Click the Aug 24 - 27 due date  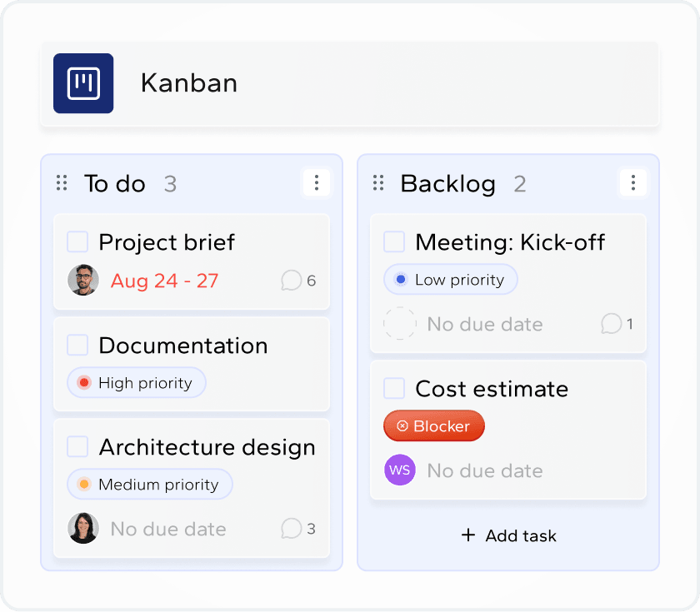[x=164, y=281]
